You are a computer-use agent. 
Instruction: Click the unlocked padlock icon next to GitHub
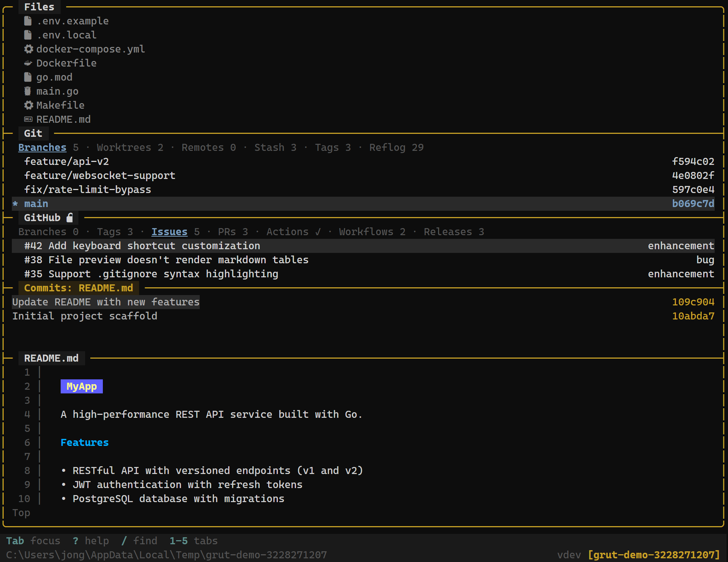tap(70, 217)
